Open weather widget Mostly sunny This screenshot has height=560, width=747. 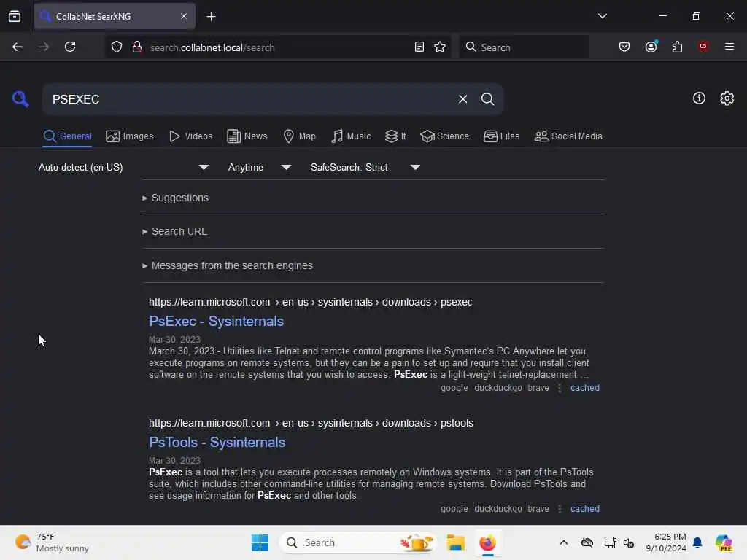pyautogui.click(x=52, y=542)
